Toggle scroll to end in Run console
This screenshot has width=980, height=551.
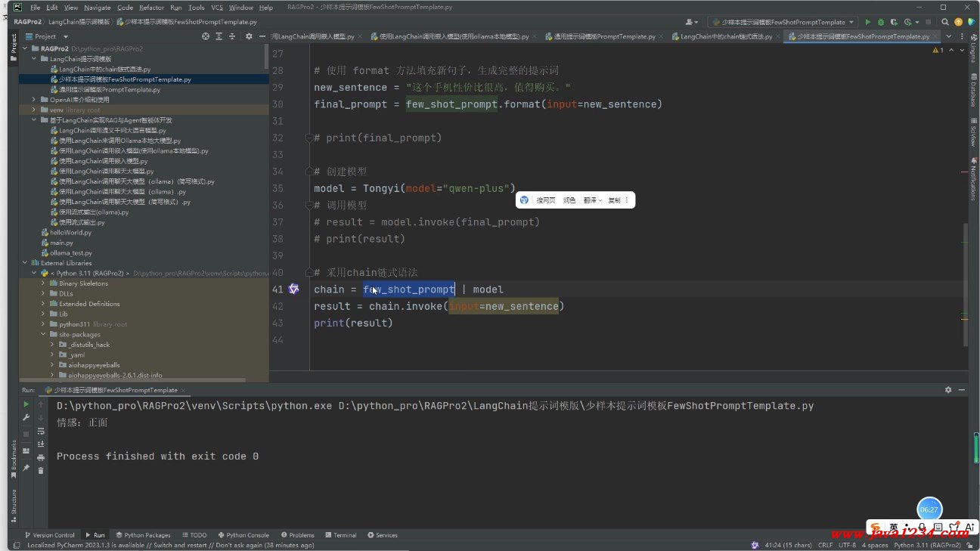(41, 444)
